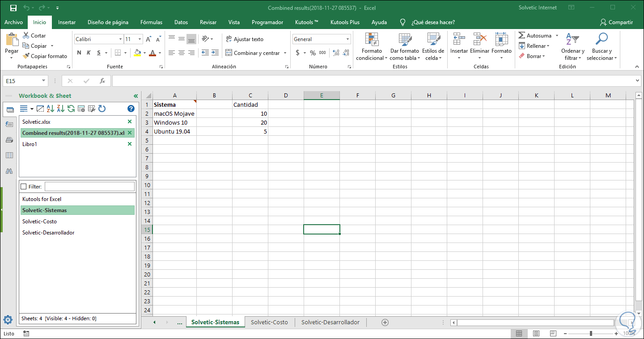Click the Compartir button
Screen dimensions: 644x339
tap(616, 22)
